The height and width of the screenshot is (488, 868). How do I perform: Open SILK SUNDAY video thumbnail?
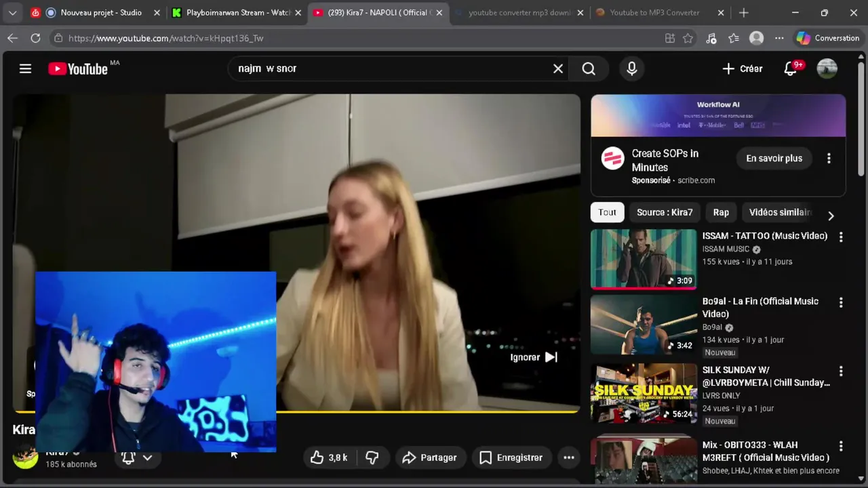[644, 393]
